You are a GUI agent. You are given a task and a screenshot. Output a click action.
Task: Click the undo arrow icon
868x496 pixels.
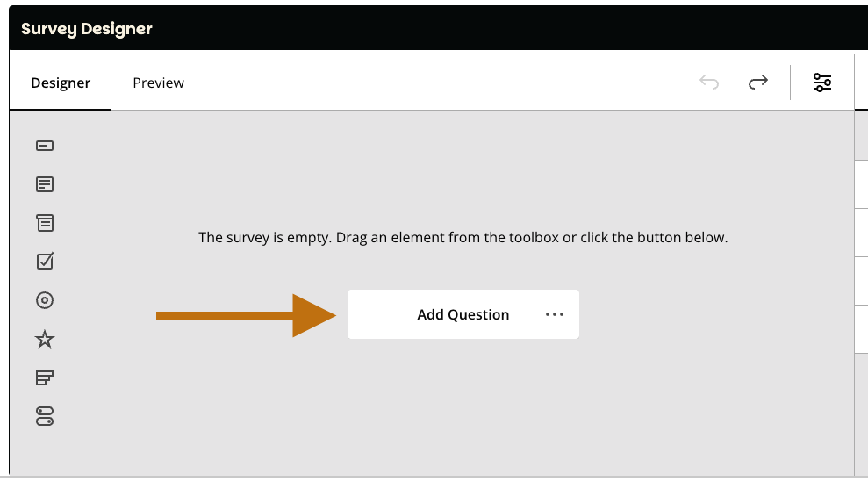[709, 83]
